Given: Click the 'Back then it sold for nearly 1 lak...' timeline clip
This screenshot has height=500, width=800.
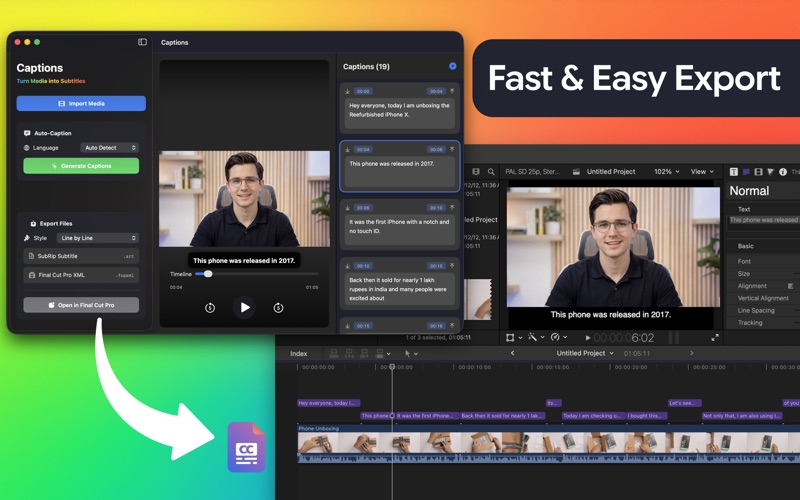Looking at the screenshot, I should (x=502, y=416).
